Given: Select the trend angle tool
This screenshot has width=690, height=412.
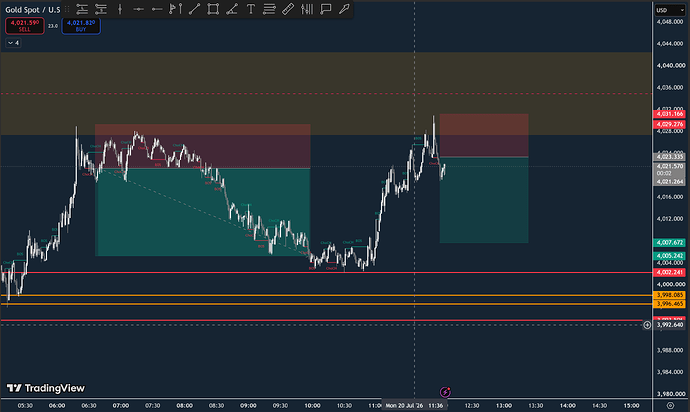Looking at the screenshot, I should pyautogui.click(x=232, y=9).
